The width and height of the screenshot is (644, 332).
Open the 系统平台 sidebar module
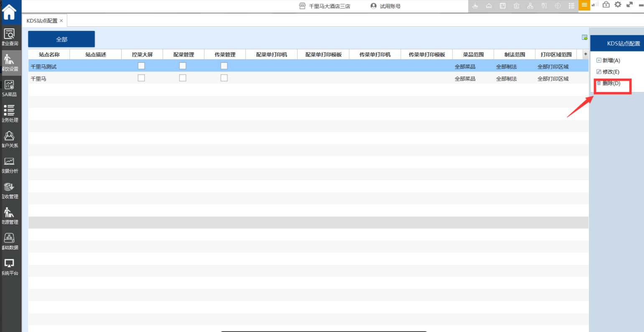[9, 266]
